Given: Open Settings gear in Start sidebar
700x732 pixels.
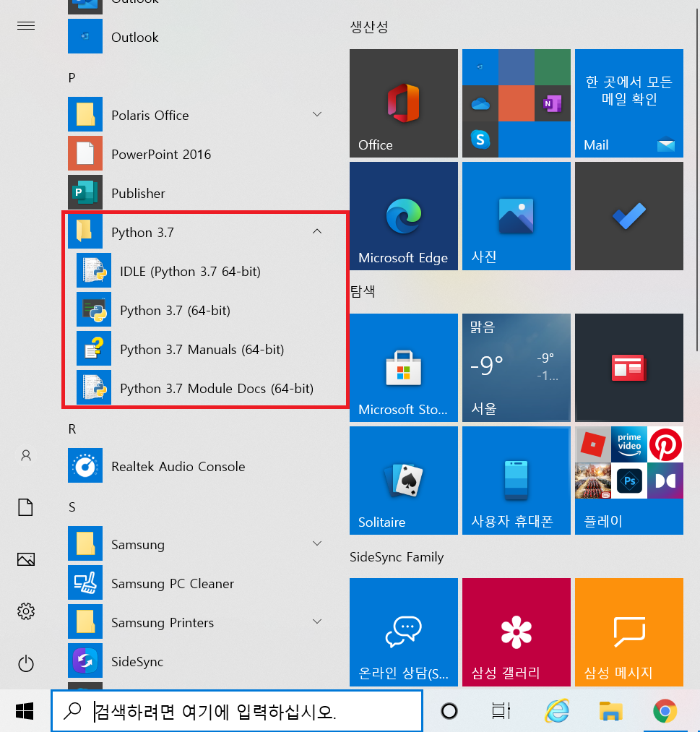Looking at the screenshot, I should coord(26,611).
